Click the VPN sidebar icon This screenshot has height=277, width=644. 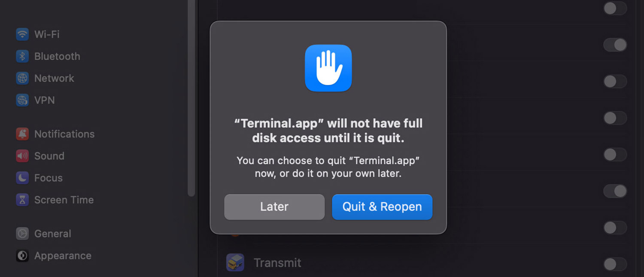click(22, 100)
